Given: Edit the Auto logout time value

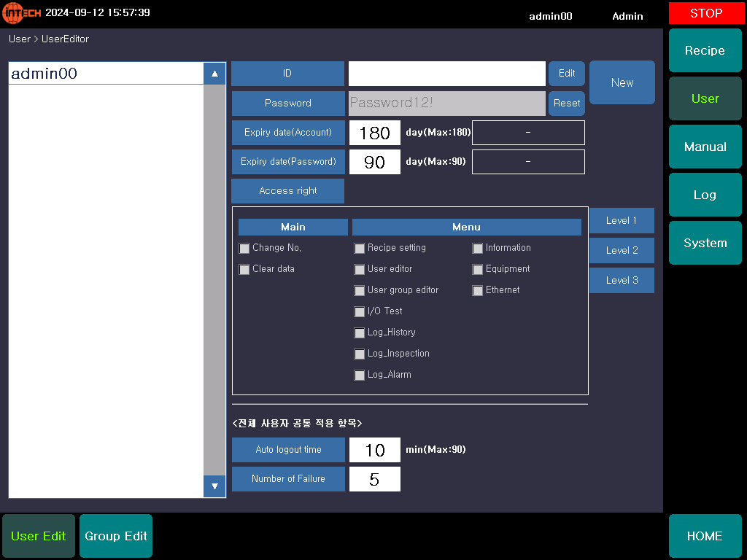Looking at the screenshot, I should pyautogui.click(x=374, y=450).
